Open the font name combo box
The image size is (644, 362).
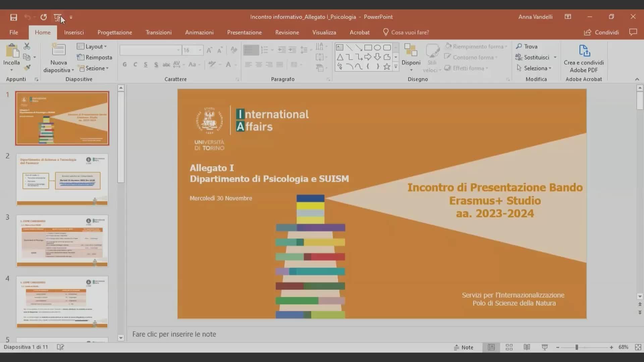[150, 50]
